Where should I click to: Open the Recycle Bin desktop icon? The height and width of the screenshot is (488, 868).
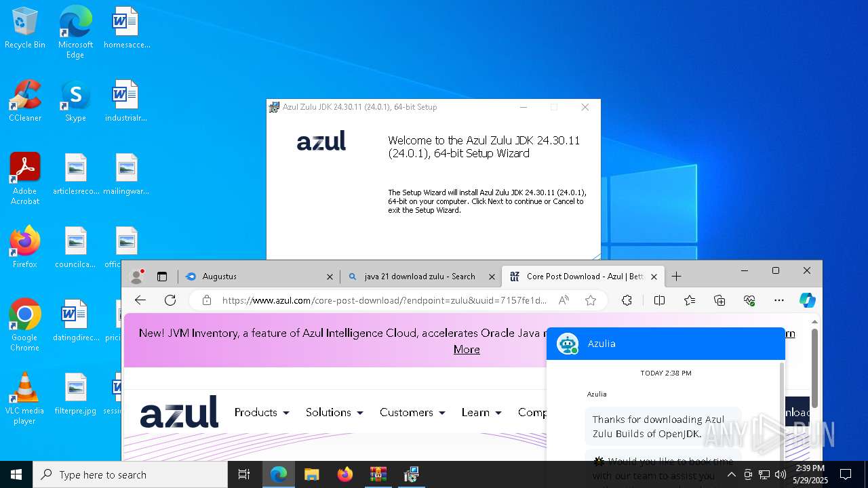(25, 28)
